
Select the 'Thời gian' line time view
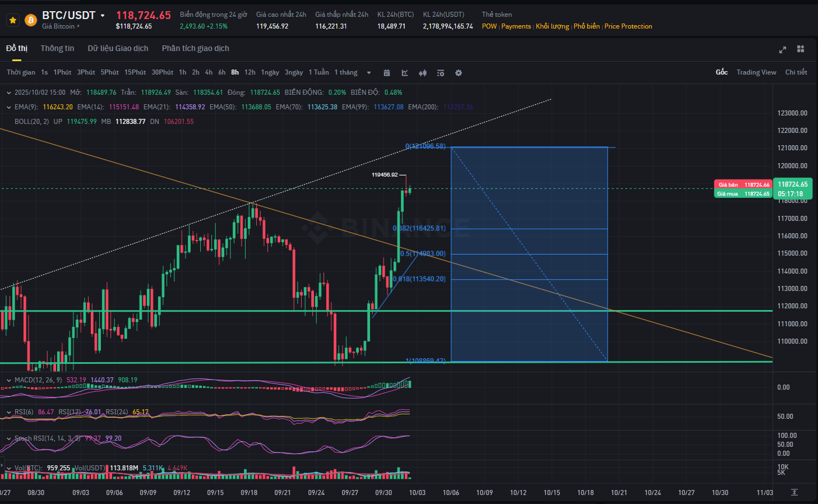(x=21, y=72)
